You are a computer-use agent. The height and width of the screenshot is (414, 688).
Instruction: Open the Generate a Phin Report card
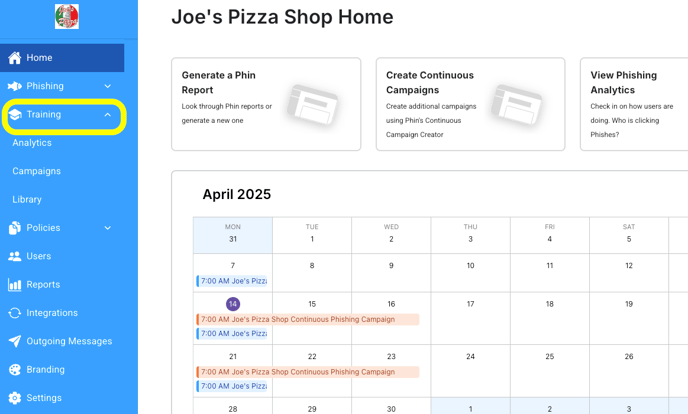point(266,104)
